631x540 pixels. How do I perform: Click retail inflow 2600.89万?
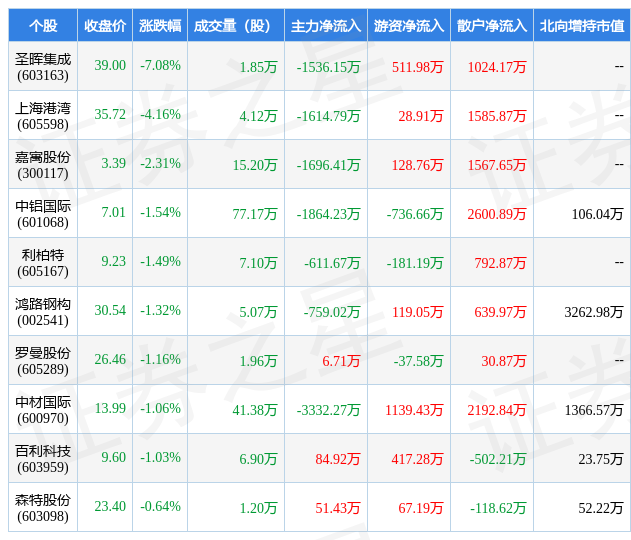coord(497,214)
